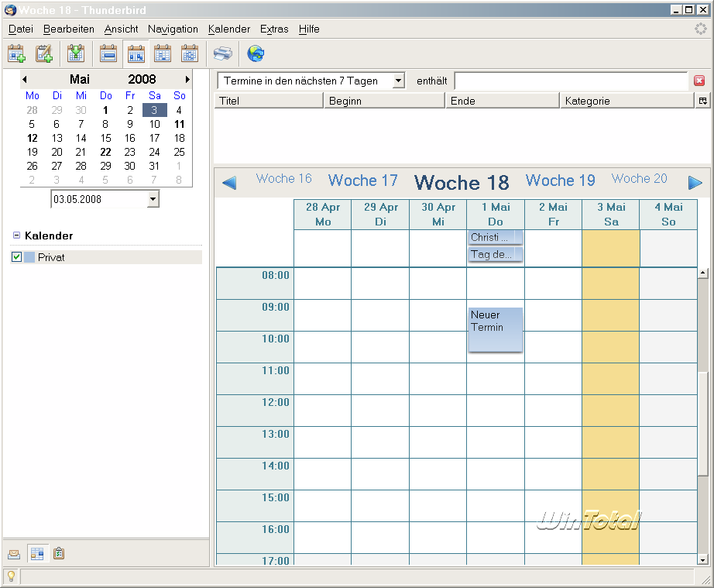Screen dimensions: 714x588
Task: Go to previous month in mini calendar
Action: pyautogui.click(x=25, y=79)
